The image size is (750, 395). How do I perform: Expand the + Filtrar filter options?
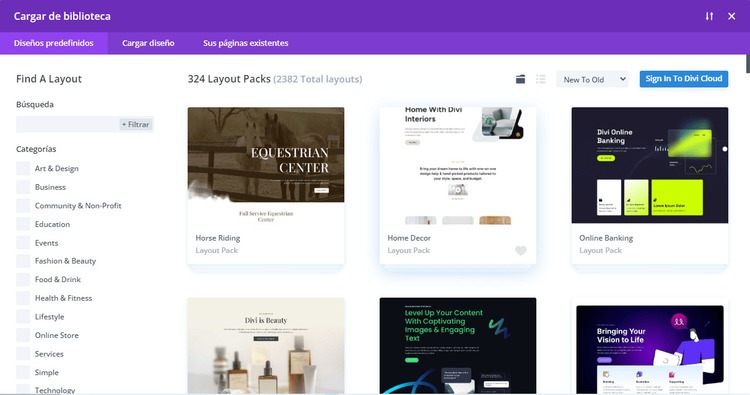[x=136, y=124]
